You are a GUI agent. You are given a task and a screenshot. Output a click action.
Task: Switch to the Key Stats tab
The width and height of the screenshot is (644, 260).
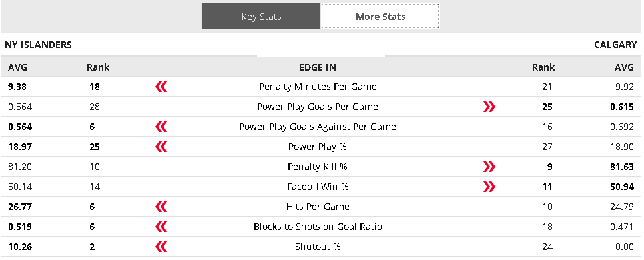point(261,17)
